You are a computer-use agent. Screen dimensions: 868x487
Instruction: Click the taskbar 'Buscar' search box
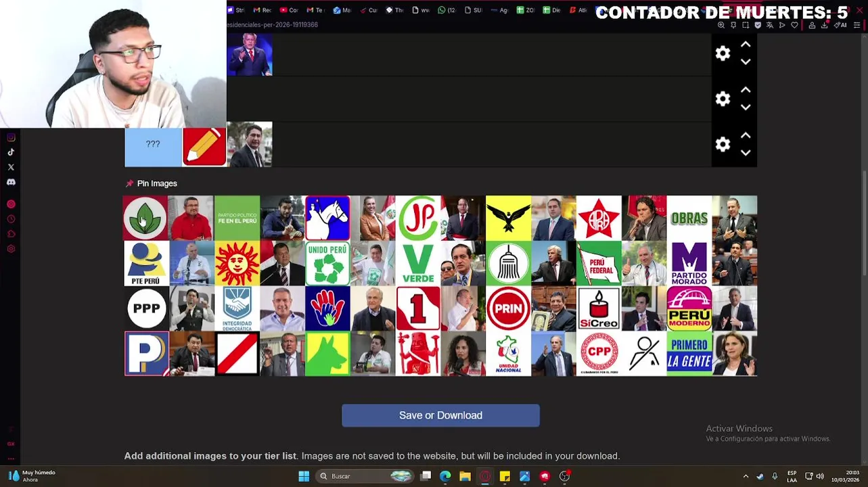(365, 476)
